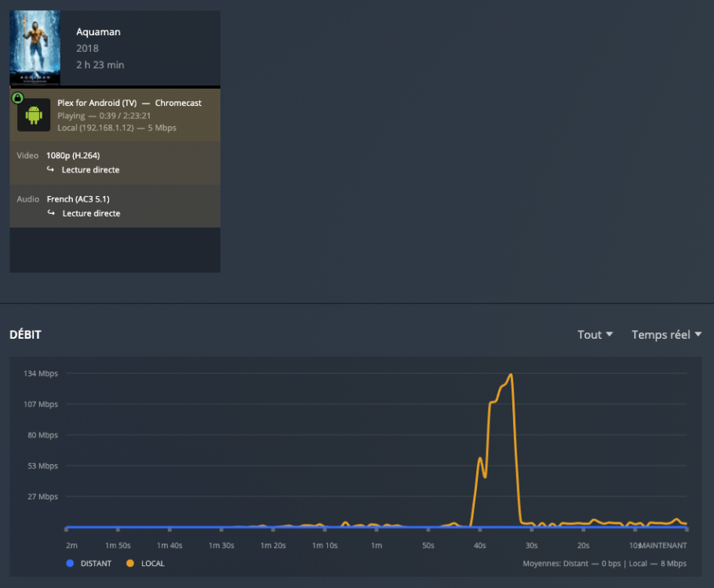Click the DÉBIT section heading
This screenshot has width=714, height=588.
pyautogui.click(x=25, y=335)
